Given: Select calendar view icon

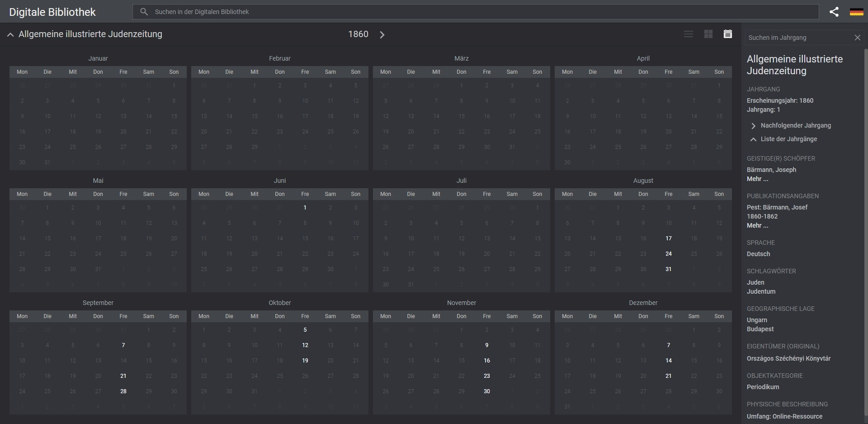Looking at the screenshot, I should [x=728, y=34].
